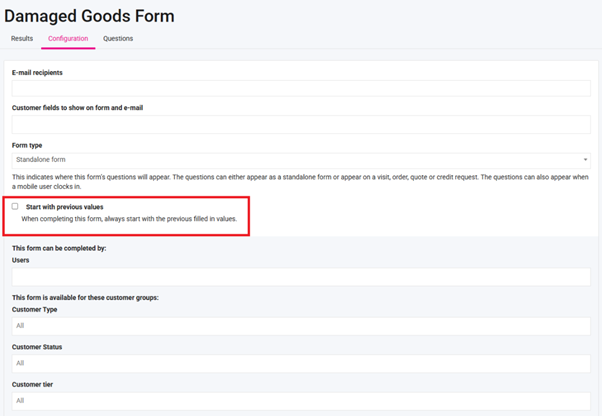Switch to the Results tab
The height and width of the screenshot is (416, 602).
tap(22, 39)
